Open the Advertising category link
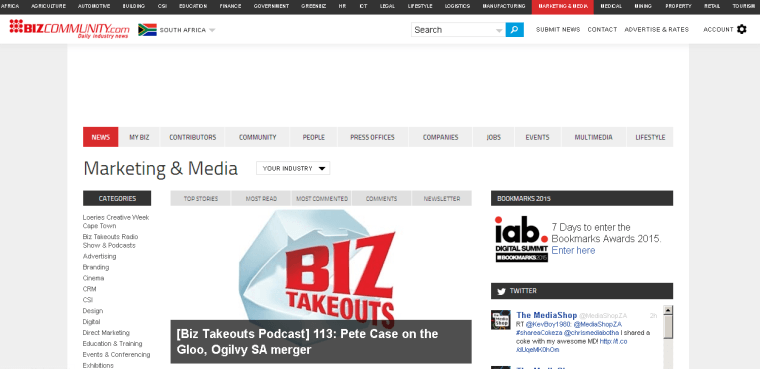Image resolution: width=760 pixels, height=369 pixels. pyautogui.click(x=99, y=256)
